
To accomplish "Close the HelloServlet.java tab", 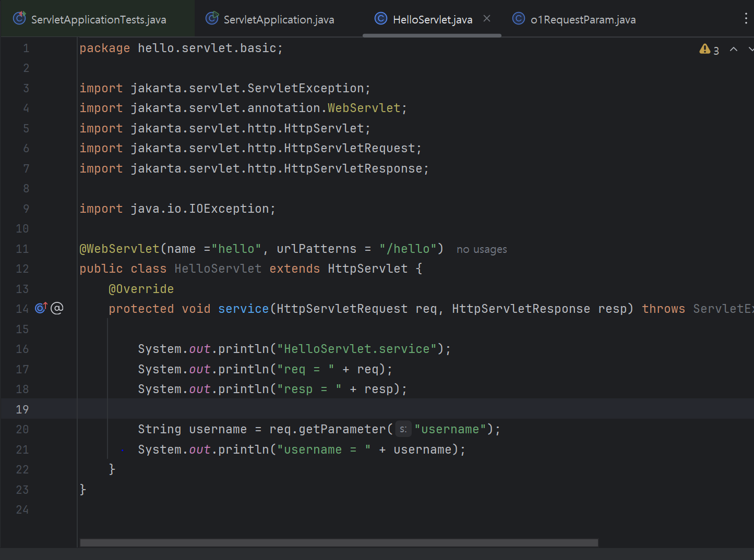I will tap(487, 19).
